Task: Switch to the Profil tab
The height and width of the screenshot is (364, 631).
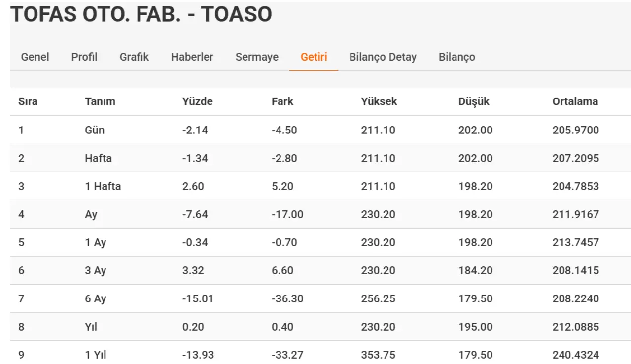Action: coord(84,57)
